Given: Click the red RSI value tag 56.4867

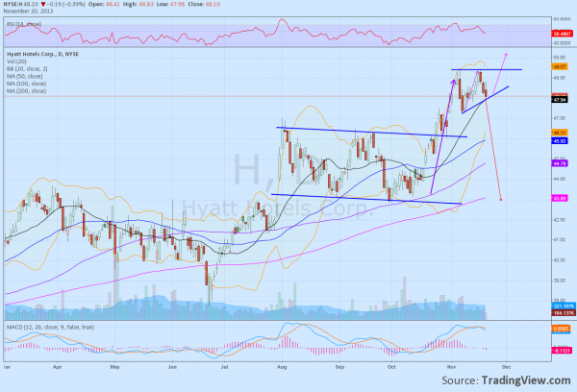Looking at the screenshot, I should point(563,34).
